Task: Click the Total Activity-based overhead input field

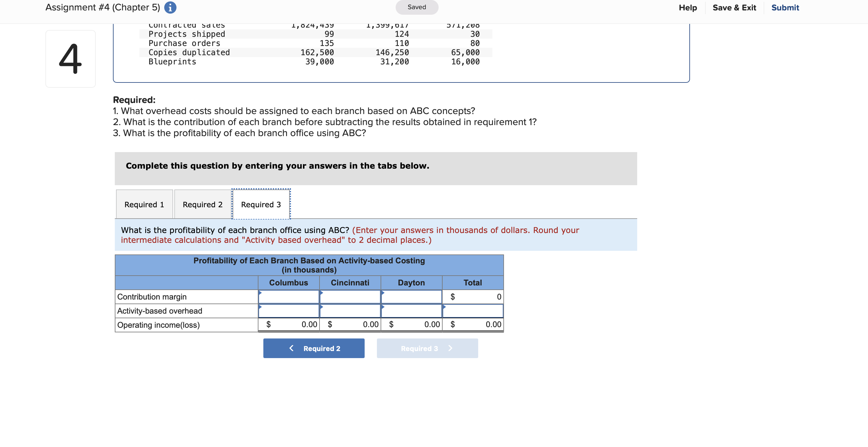Action: (473, 311)
